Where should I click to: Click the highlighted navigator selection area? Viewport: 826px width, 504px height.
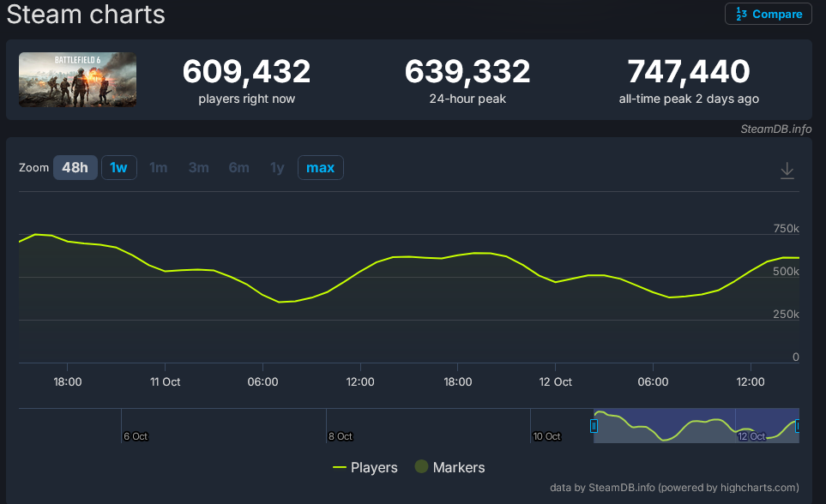[x=696, y=425]
